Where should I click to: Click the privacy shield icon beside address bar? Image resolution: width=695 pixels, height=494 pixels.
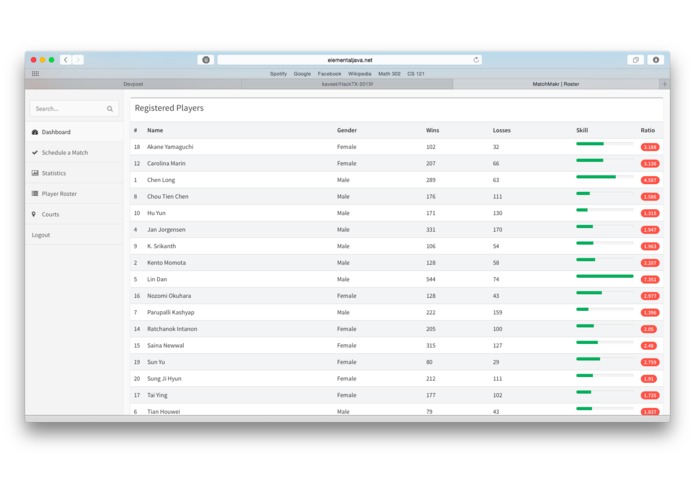pyautogui.click(x=206, y=60)
